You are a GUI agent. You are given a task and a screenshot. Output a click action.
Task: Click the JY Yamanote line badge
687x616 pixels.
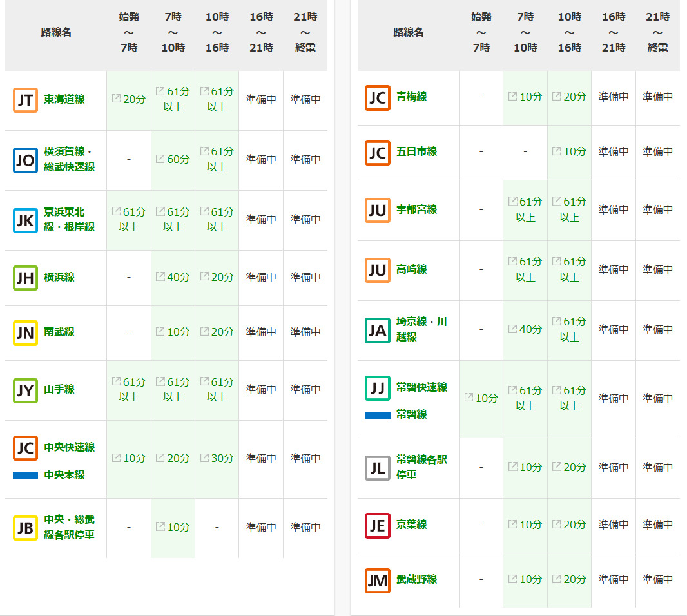click(x=25, y=390)
